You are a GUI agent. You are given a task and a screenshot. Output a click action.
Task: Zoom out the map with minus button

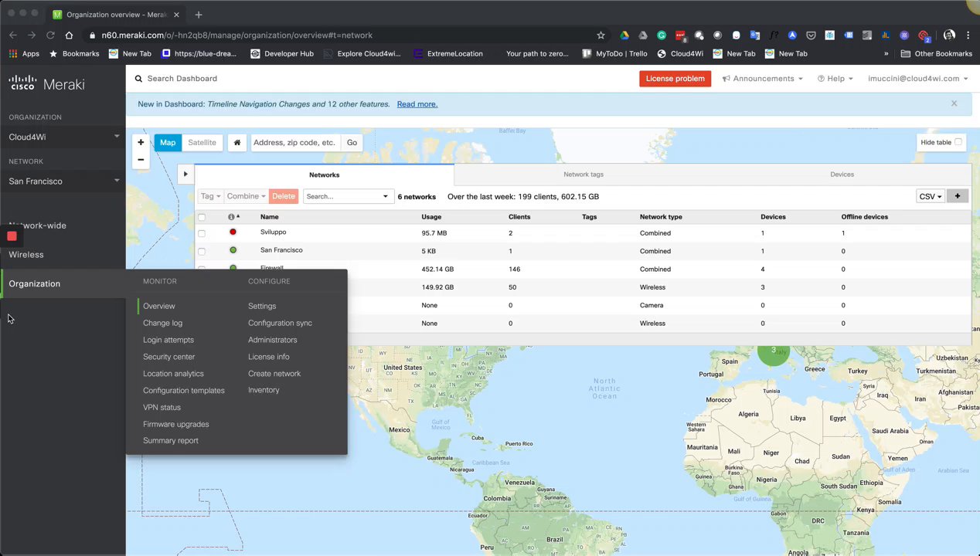pos(141,160)
